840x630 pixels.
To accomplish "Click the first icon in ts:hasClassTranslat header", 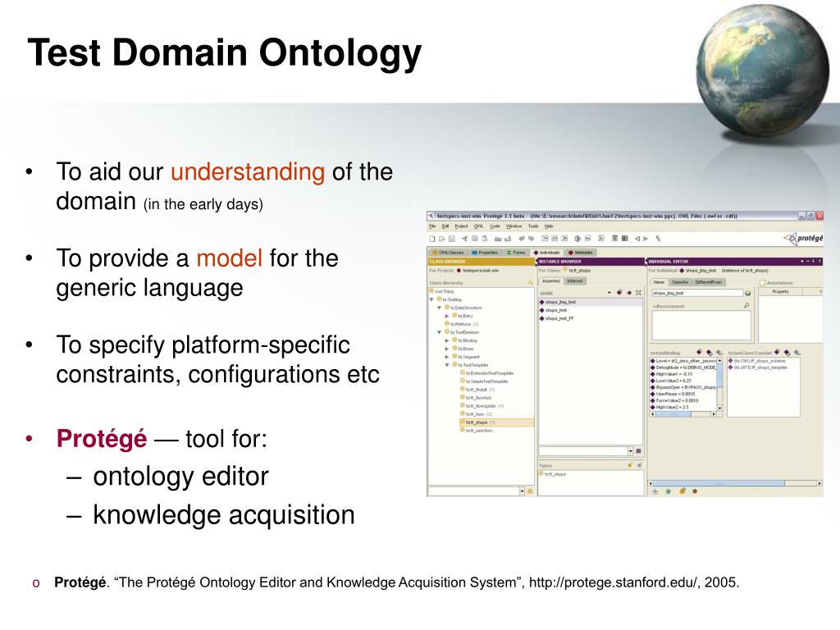I will [x=777, y=352].
